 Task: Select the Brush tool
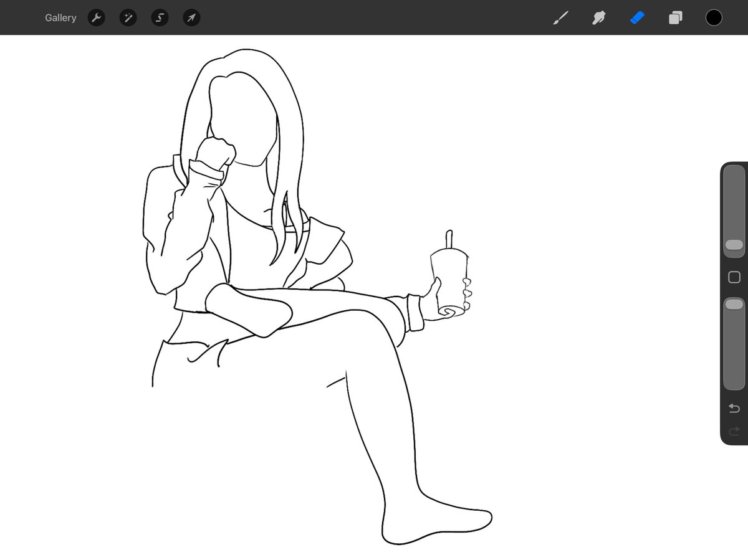click(560, 17)
